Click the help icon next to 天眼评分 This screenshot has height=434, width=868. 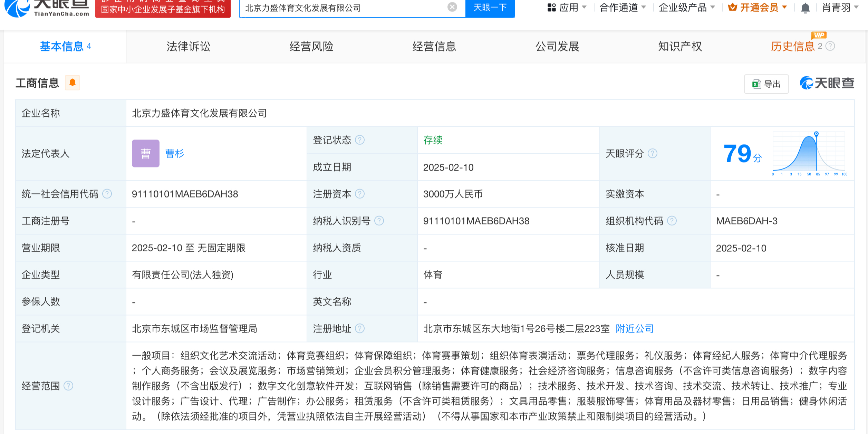(x=653, y=154)
